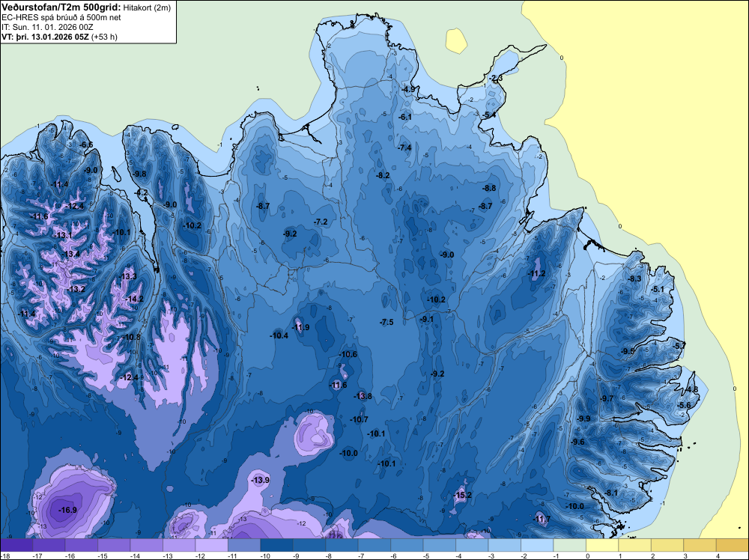
Task: Select the -8.1 temperature value
Action: pyautogui.click(x=611, y=493)
